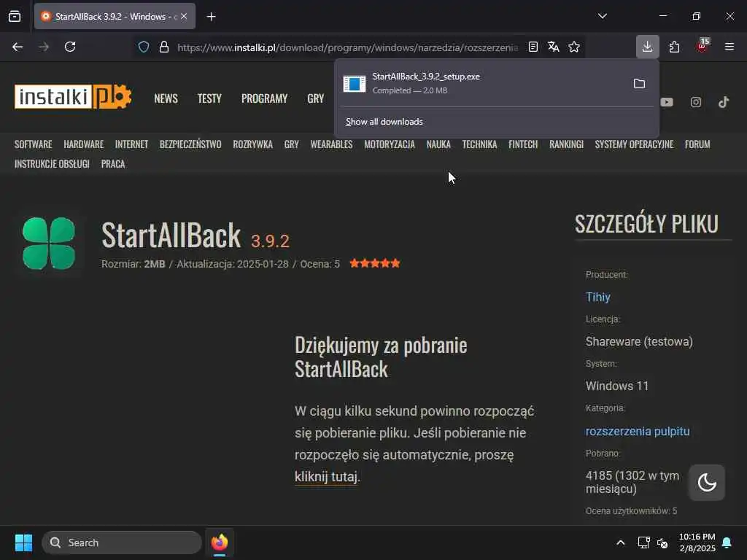Select the FINTECH category
Screen dimensions: 747x560
[x=523, y=144]
